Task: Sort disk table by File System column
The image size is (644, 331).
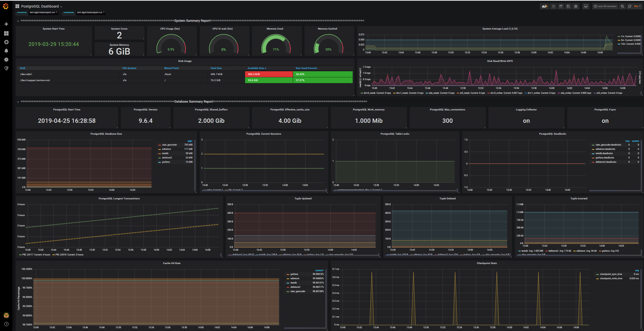Action: point(129,68)
